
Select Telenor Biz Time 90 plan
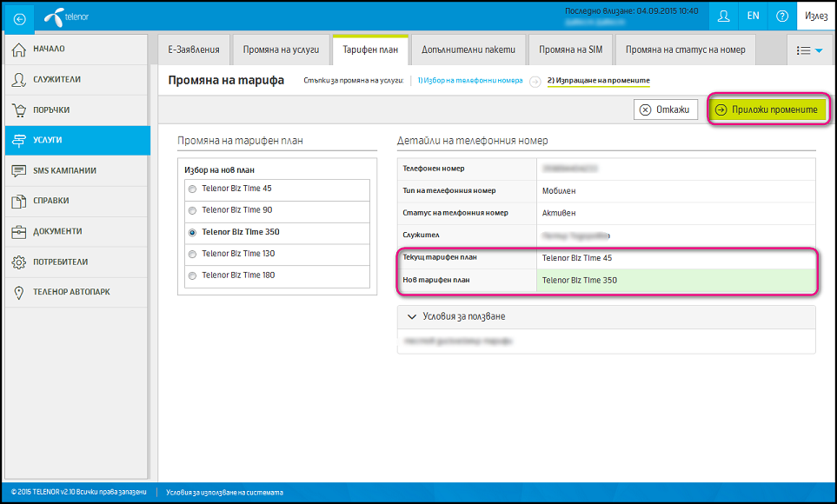click(192, 211)
